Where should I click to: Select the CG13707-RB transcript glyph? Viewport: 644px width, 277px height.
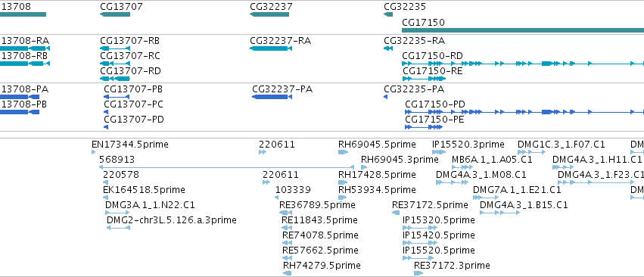tap(115, 48)
